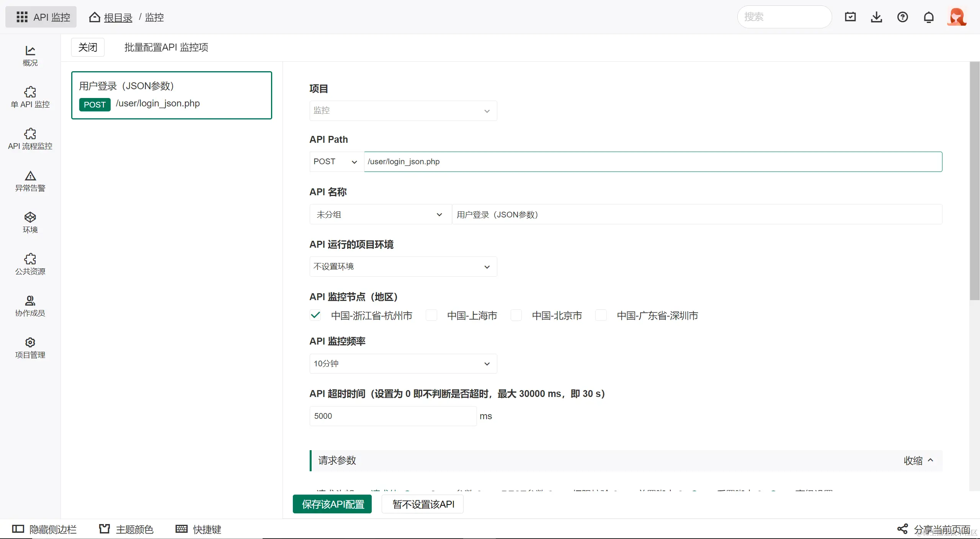
Task: Open the POST method dropdown
Action: (x=336, y=162)
